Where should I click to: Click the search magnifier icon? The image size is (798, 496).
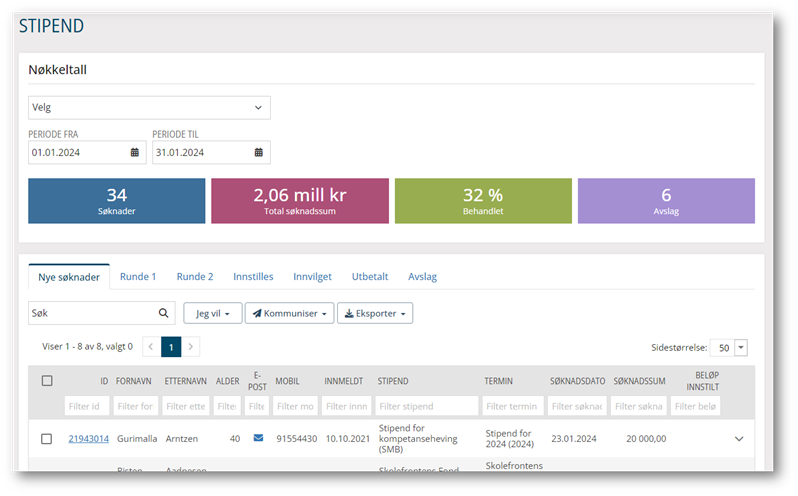163,313
